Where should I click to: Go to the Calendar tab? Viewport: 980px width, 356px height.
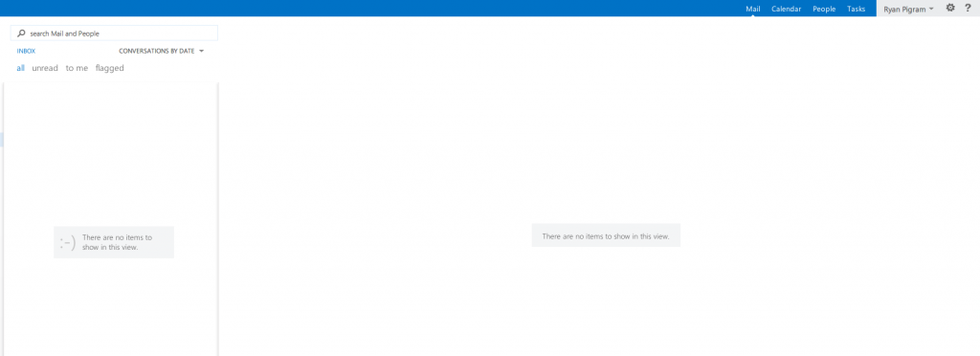click(787, 9)
